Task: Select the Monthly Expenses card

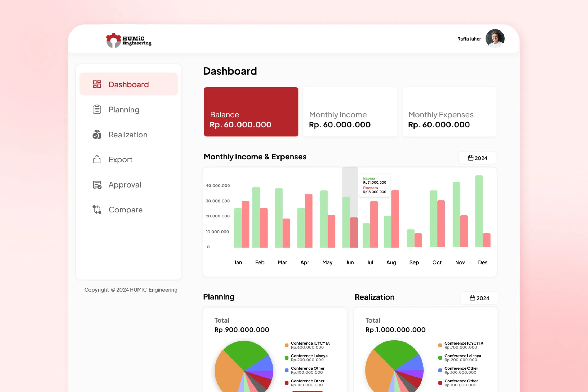Action: pos(449,112)
